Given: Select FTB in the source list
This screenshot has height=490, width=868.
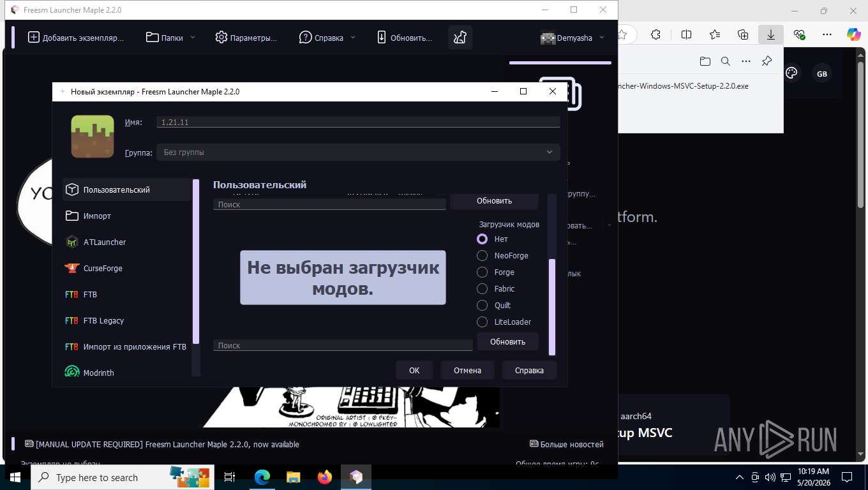Looking at the screenshot, I should pyautogui.click(x=127, y=294).
